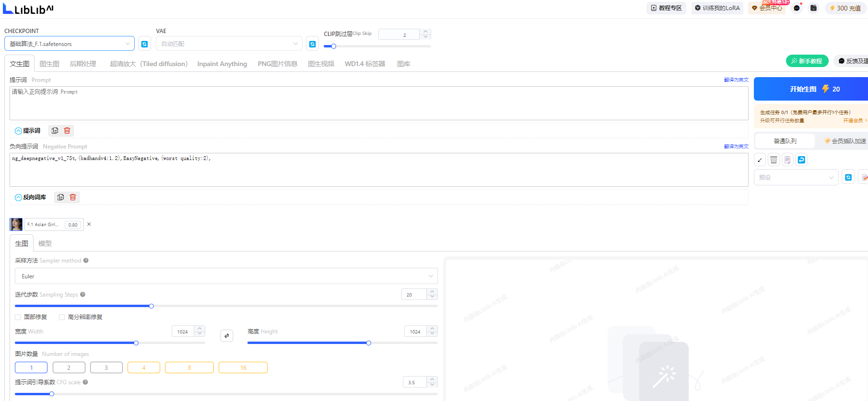Image resolution: width=868 pixels, height=401 pixels.
Task: Open the CHECKPOINT model dropdown
Action: [x=70, y=44]
